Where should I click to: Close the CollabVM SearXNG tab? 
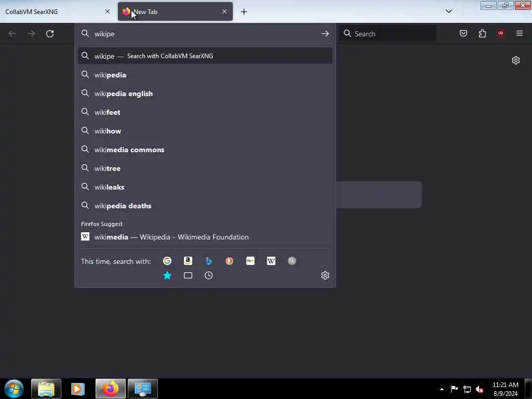tap(108, 11)
